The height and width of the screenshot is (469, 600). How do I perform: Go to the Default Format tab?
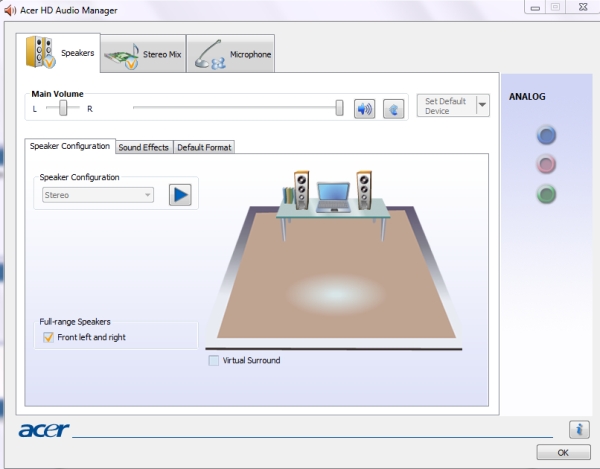[x=204, y=148]
